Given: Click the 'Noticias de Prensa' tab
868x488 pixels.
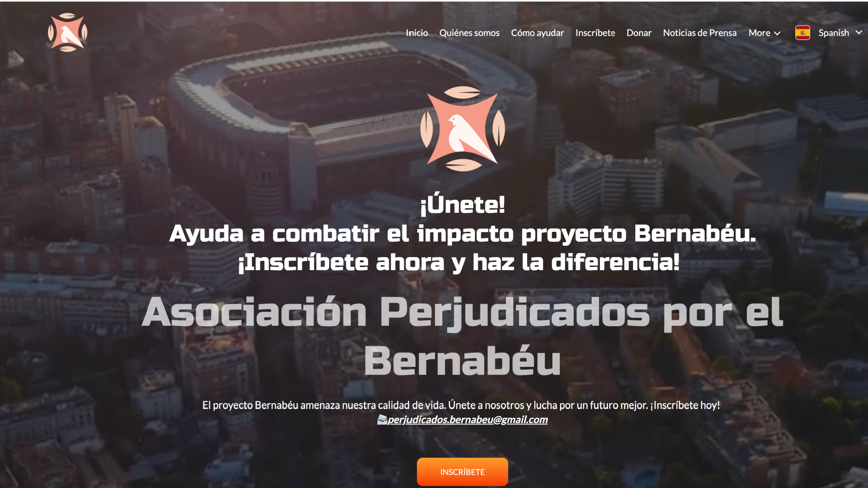Looking at the screenshot, I should click(699, 32).
